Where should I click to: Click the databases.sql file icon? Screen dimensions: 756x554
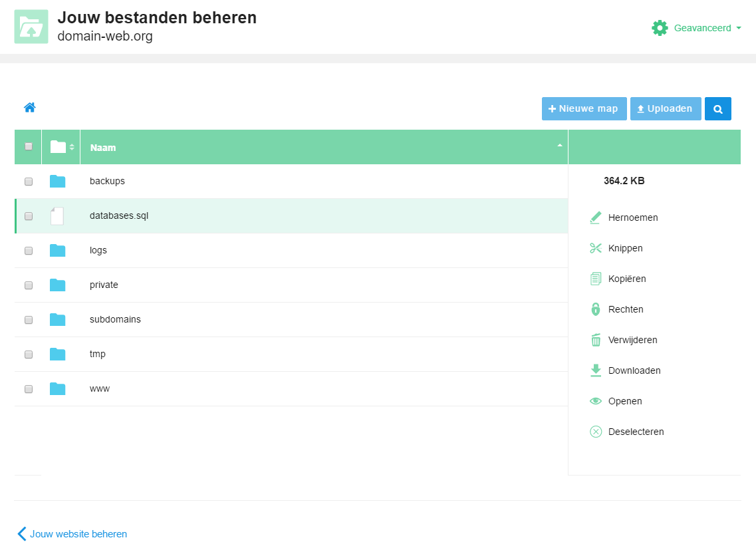57,216
